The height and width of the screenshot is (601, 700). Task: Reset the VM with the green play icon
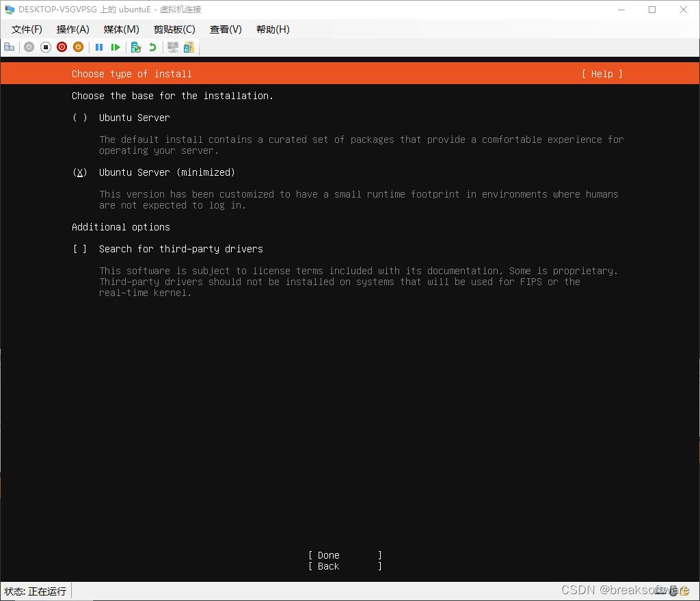pyautogui.click(x=116, y=47)
